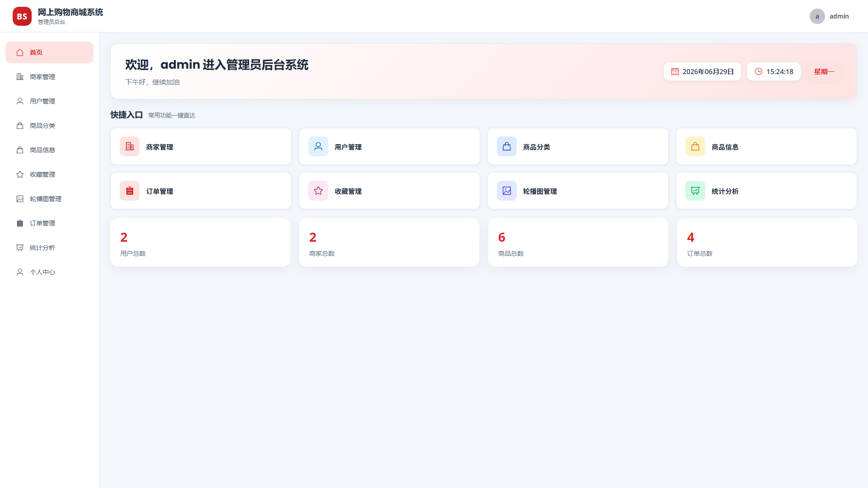Open 商品分类 shopping bag quick entry icon
This screenshot has height=488, width=868.
click(507, 146)
